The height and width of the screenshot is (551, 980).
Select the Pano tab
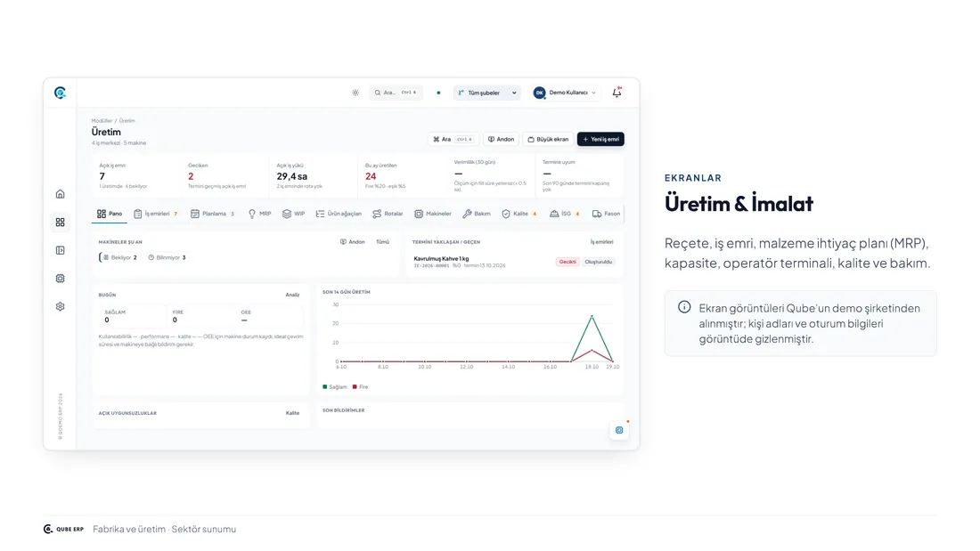pos(110,214)
